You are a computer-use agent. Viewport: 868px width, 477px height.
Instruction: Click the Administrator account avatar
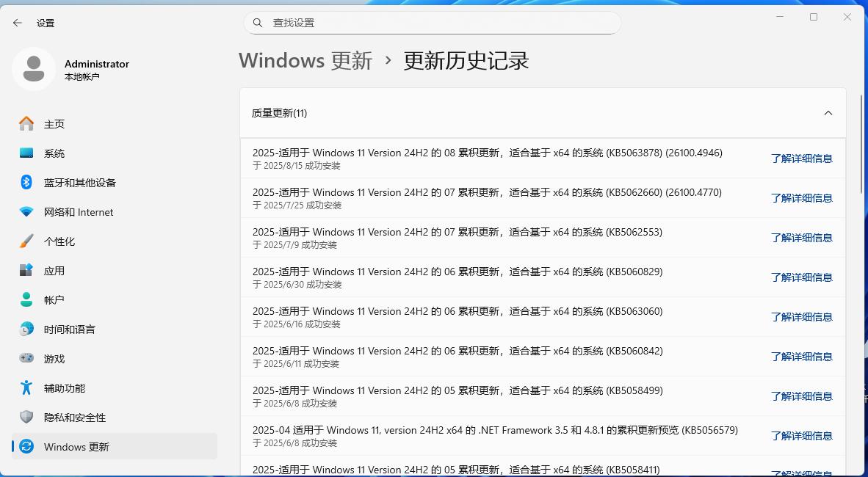[x=34, y=69]
